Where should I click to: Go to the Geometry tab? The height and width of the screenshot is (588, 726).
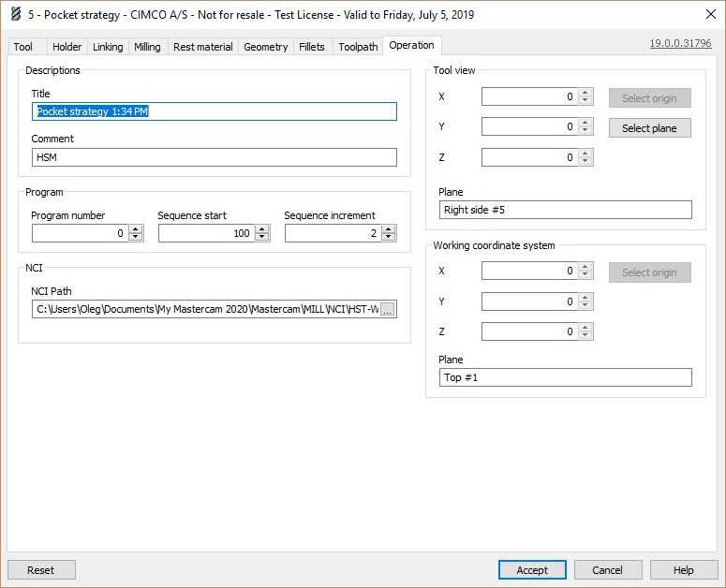[x=265, y=47]
